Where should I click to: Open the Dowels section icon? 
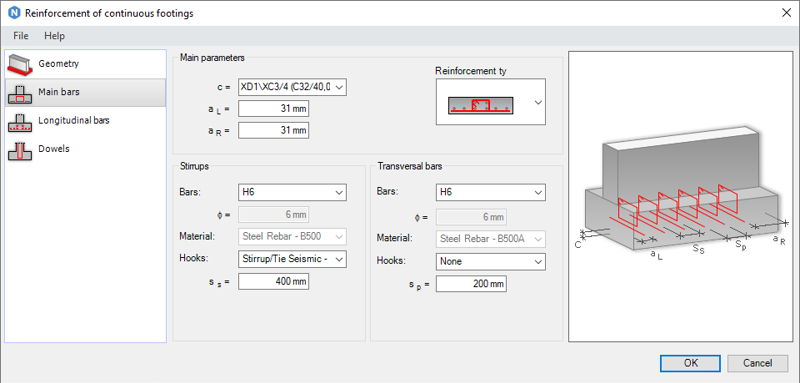(x=20, y=150)
